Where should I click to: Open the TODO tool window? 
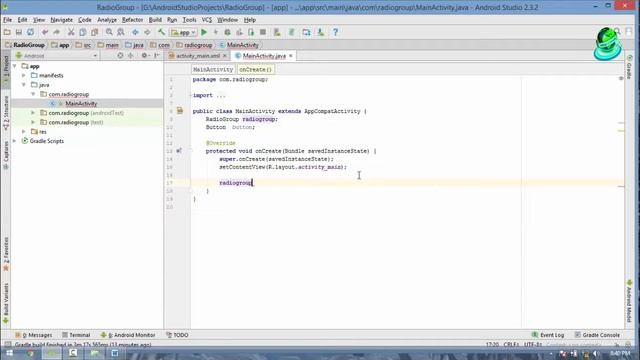click(x=177, y=335)
